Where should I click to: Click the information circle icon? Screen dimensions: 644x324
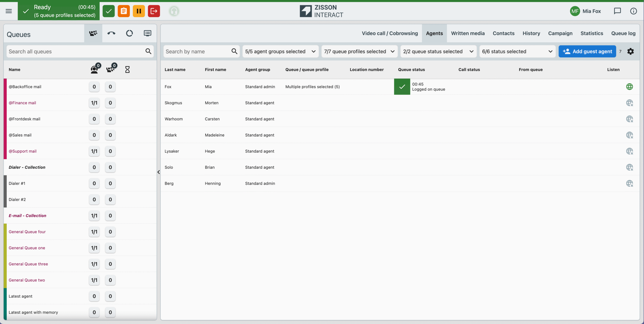(633, 11)
